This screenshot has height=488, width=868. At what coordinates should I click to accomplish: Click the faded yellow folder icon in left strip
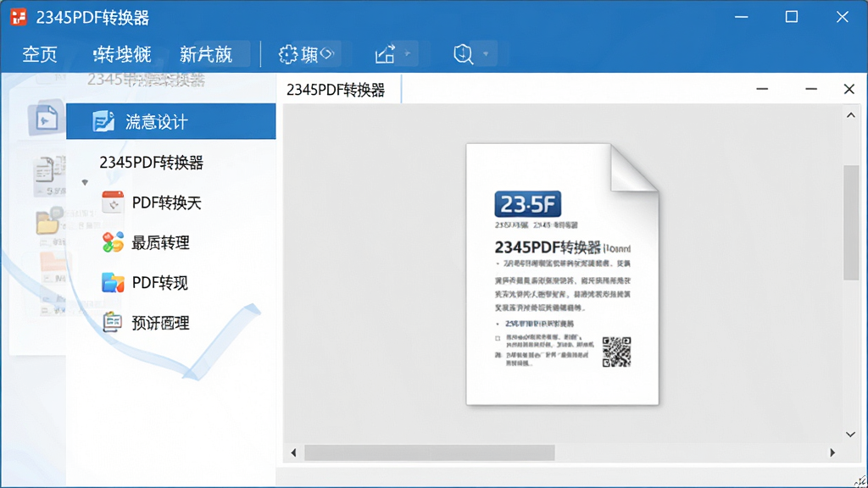tap(49, 223)
